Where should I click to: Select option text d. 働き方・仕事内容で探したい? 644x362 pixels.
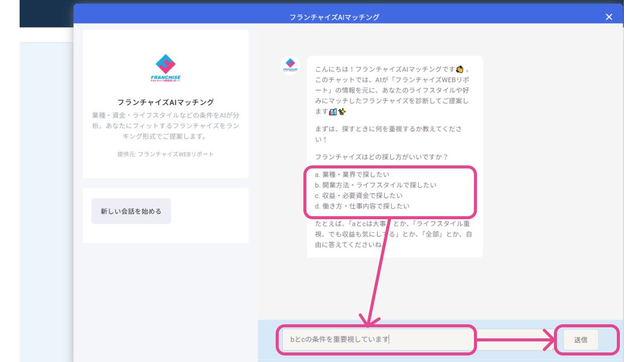click(x=362, y=206)
